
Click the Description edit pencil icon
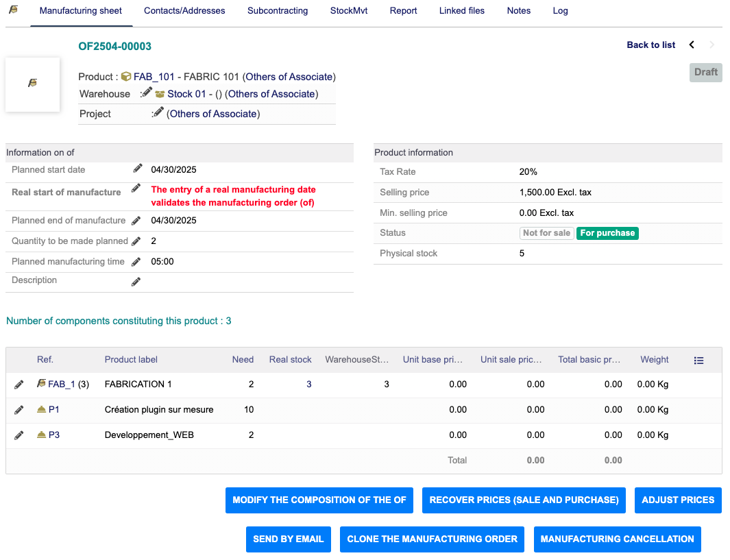click(x=136, y=282)
